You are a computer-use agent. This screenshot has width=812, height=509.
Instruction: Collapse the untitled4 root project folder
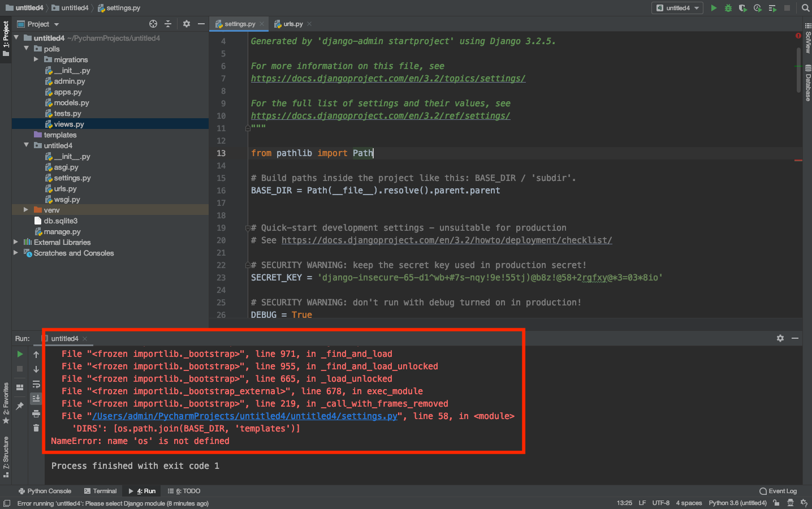point(16,38)
